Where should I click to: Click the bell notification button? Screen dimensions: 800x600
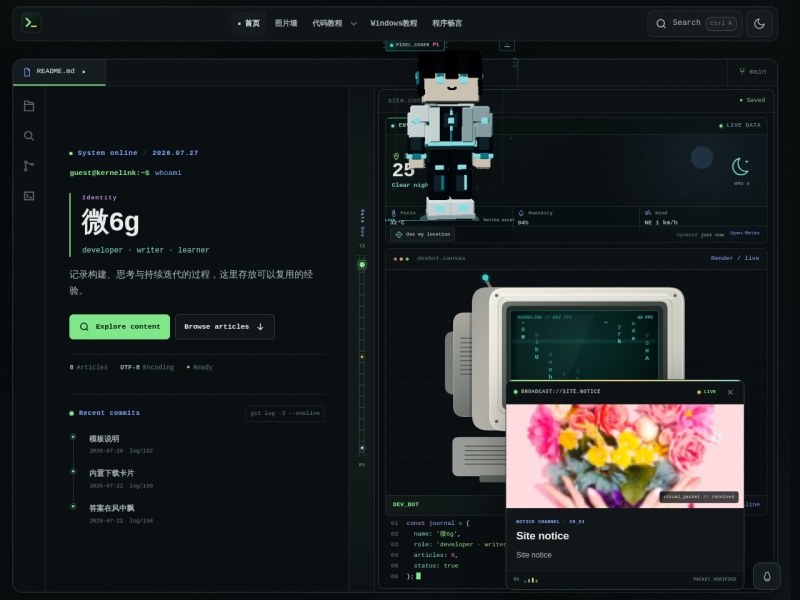[767, 577]
